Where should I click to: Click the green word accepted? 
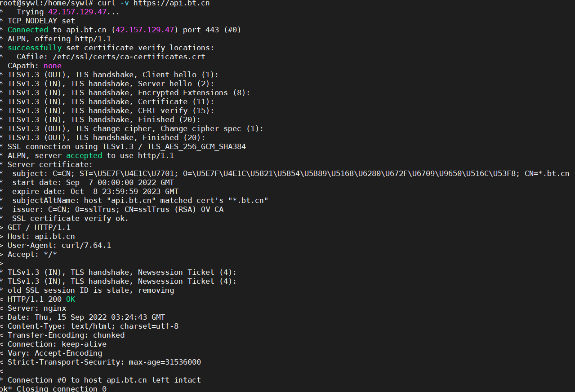point(84,155)
